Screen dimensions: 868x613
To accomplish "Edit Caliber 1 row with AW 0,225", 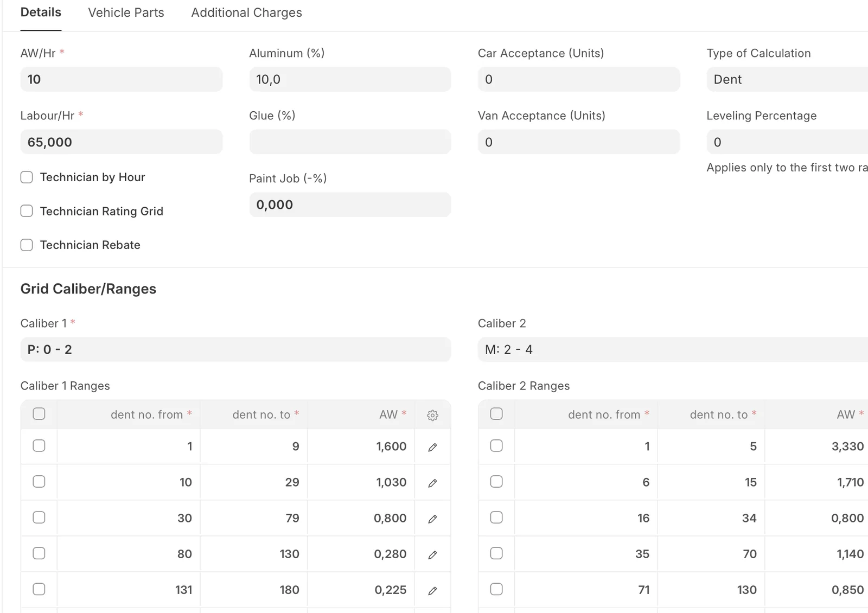I will (432, 590).
